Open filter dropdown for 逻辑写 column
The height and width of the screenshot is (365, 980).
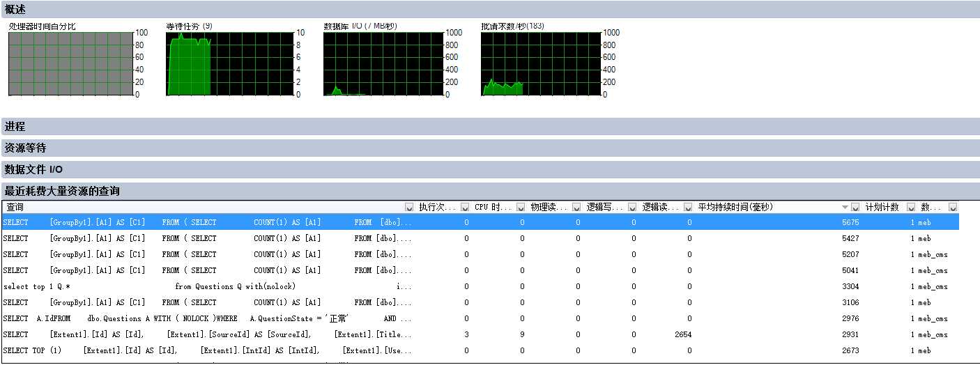tap(632, 208)
